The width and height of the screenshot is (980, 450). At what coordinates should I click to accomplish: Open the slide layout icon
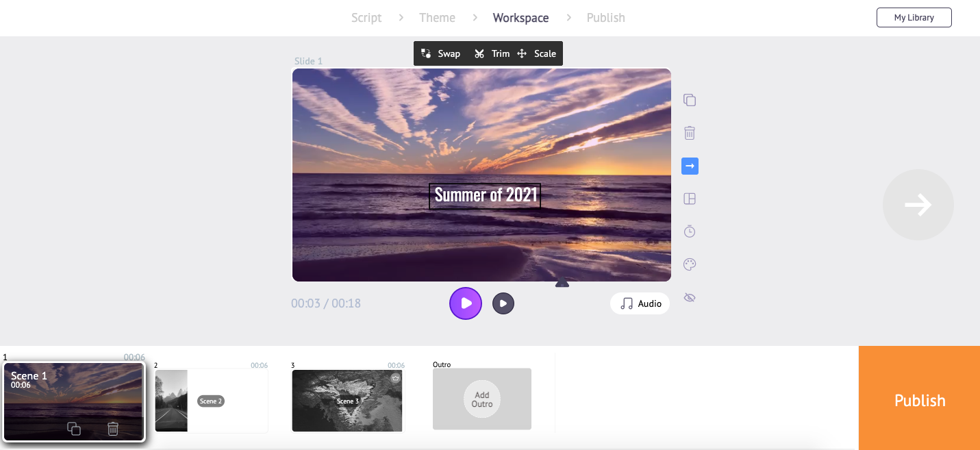(x=690, y=198)
